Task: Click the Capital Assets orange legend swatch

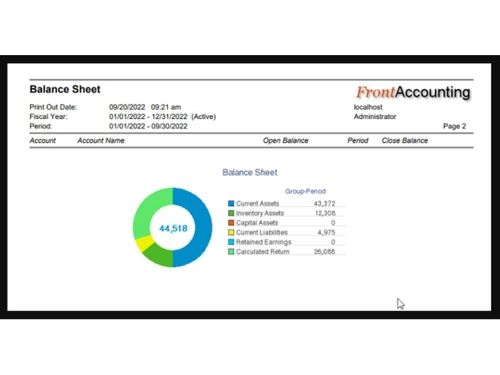Action: click(x=231, y=223)
